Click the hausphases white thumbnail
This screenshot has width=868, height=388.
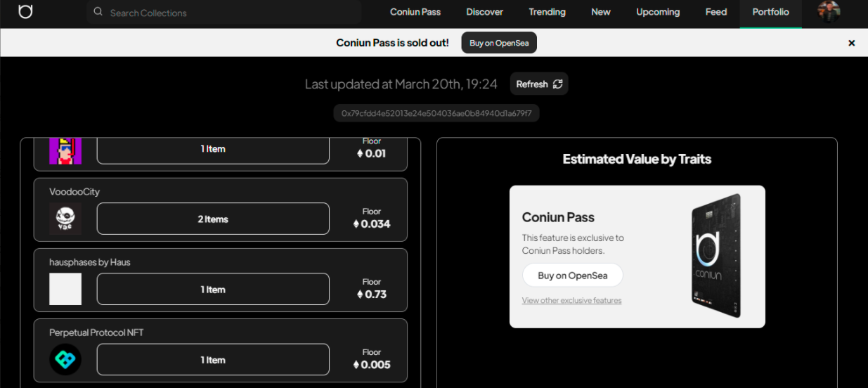(x=65, y=289)
